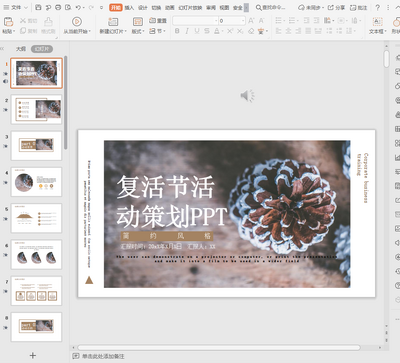Open the Animation (动画) ribbon tab
This screenshot has height=363, width=400.
[170, 7]
